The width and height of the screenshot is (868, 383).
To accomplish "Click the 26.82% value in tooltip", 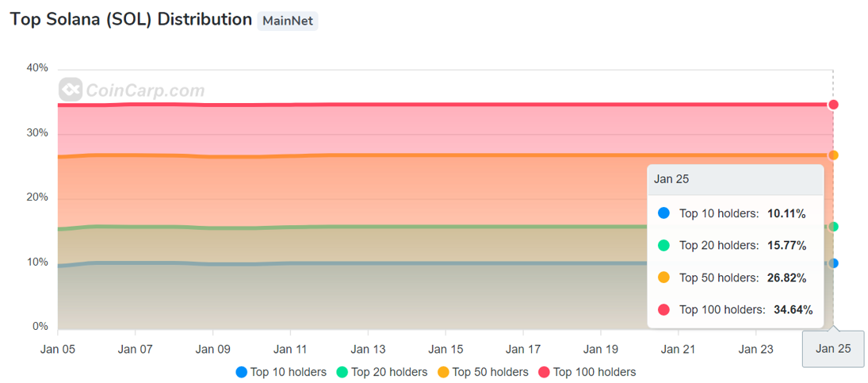I will [786, 278].
